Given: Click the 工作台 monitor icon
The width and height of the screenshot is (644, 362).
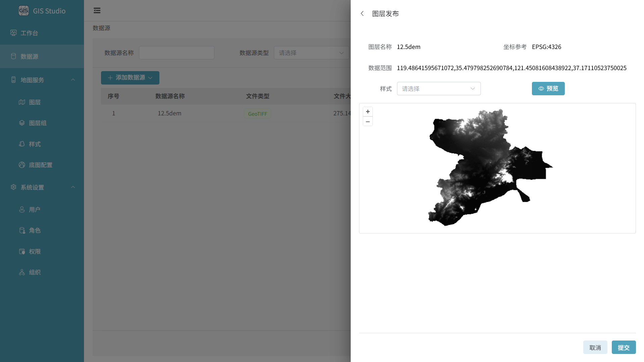Looking at the screenshot, I should (x=13, y=33).
